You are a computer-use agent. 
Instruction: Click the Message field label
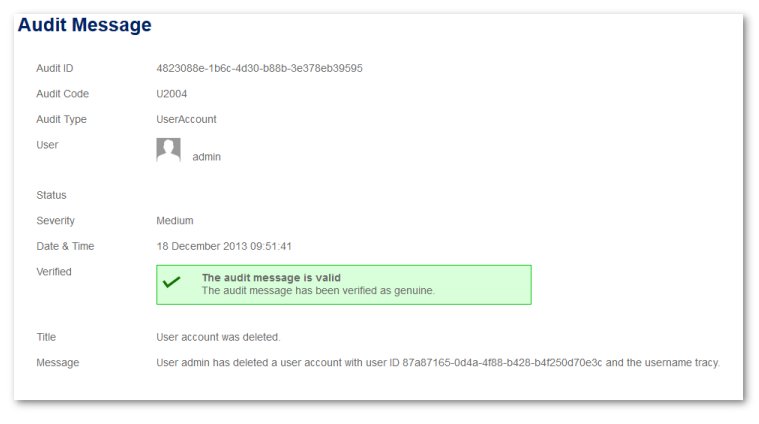(x=58, y=363)
